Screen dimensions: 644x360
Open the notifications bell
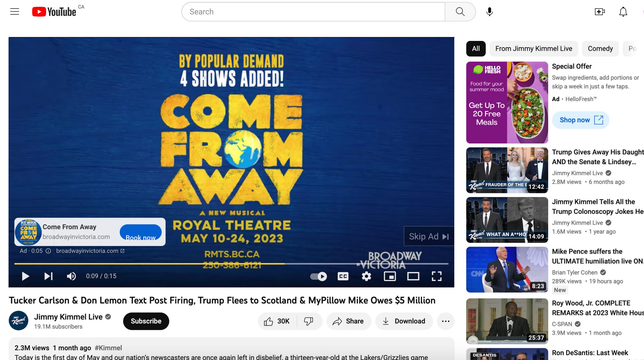(x=623, y=12)
